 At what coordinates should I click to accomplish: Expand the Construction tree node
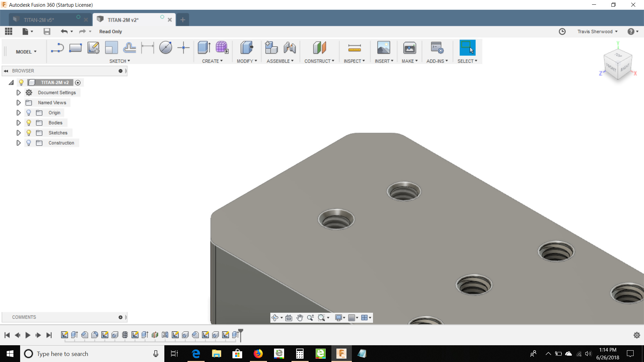point(18,143)
